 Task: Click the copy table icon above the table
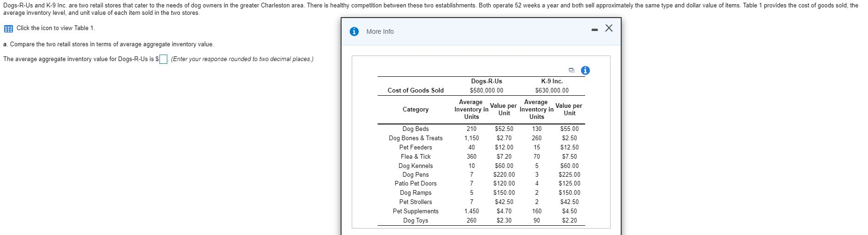572,71
